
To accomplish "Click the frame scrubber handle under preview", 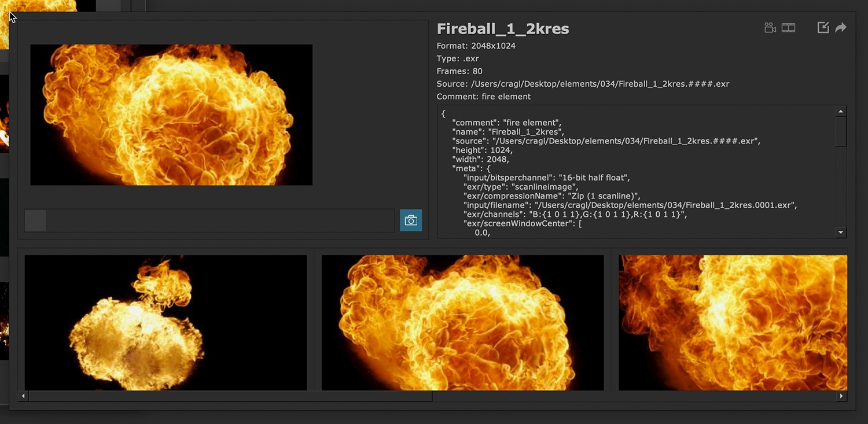I will tap(35, 220).
